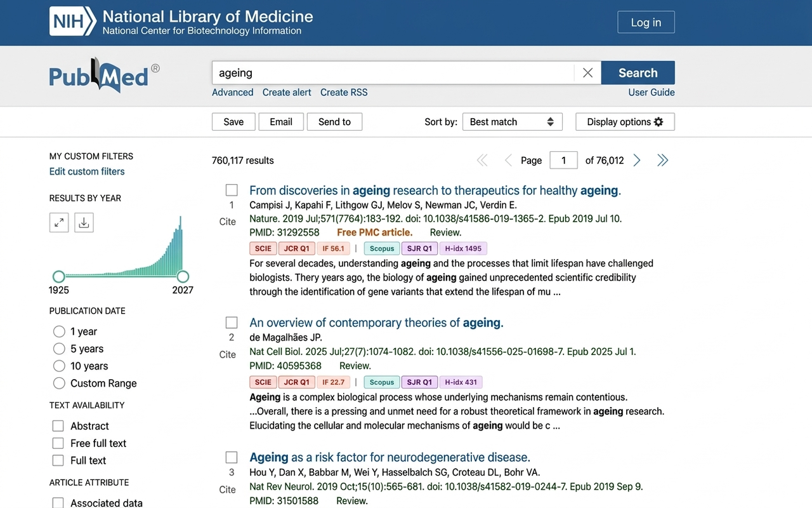Enable the Abstract text availability filter
The width and height of the screenshot is (812, 508).
(58, 426)
